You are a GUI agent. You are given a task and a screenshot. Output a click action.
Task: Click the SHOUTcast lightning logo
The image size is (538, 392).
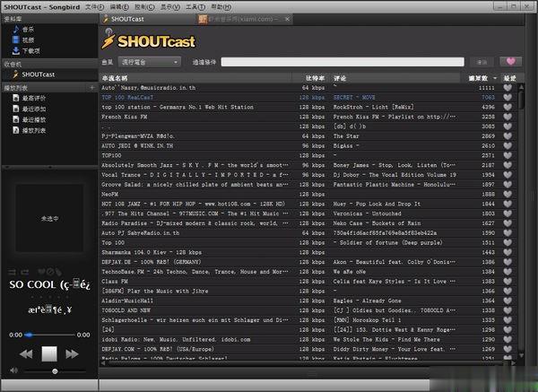(x=108, y=39)
